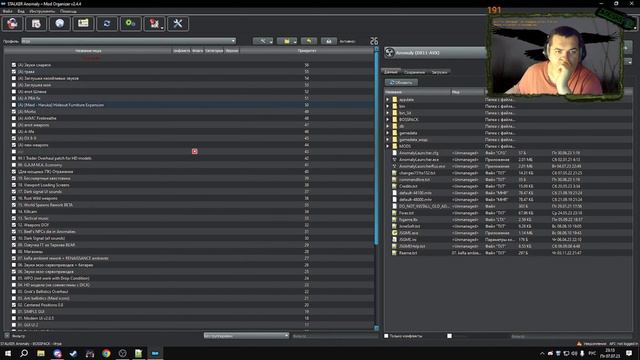Expand the gamedata folder
Screen dimensions: 640x360
[388, 133]
